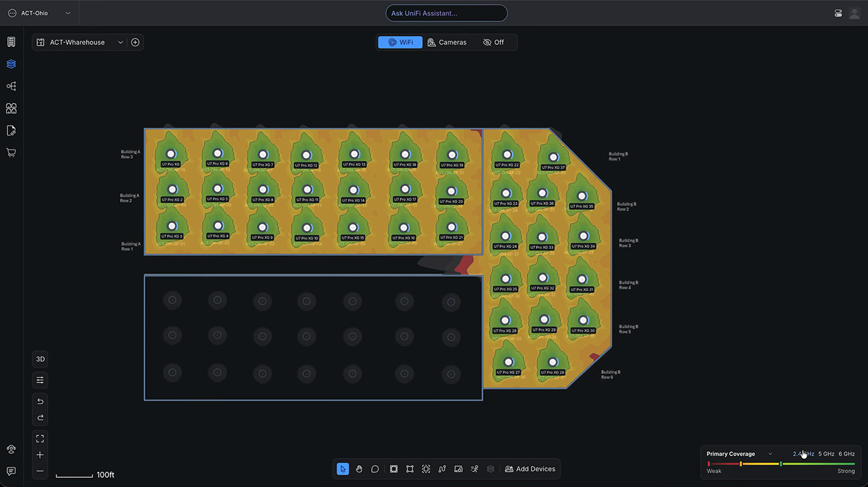The height and width of the screenshot is (487, 868).
Task: Click the Building A Row 1 label
Action: pos(131,246)
